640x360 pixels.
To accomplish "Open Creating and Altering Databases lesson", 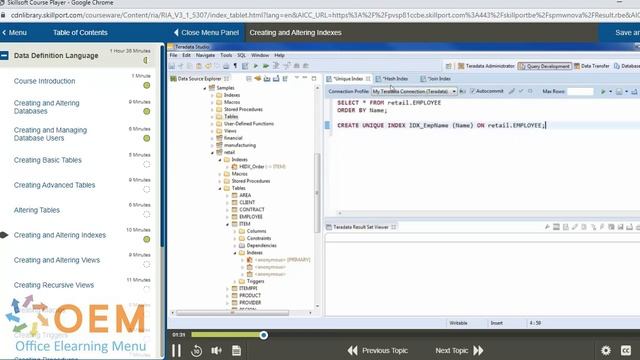I will tap(47, 107).
